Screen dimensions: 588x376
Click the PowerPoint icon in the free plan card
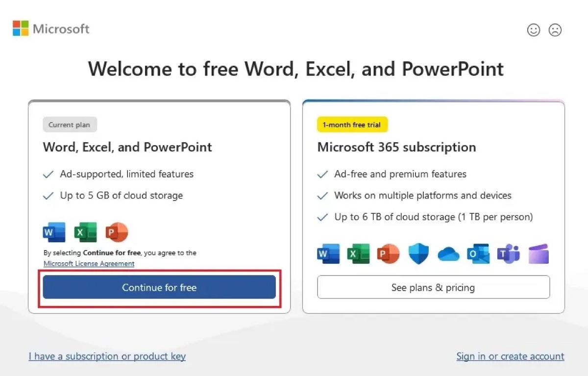117,232
